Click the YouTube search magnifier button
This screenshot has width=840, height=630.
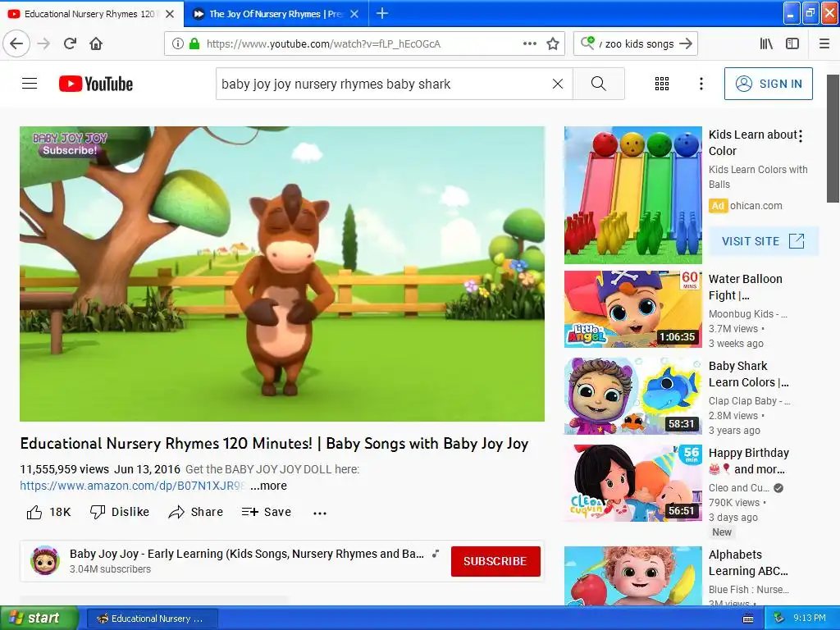click(x=598, y=84)
